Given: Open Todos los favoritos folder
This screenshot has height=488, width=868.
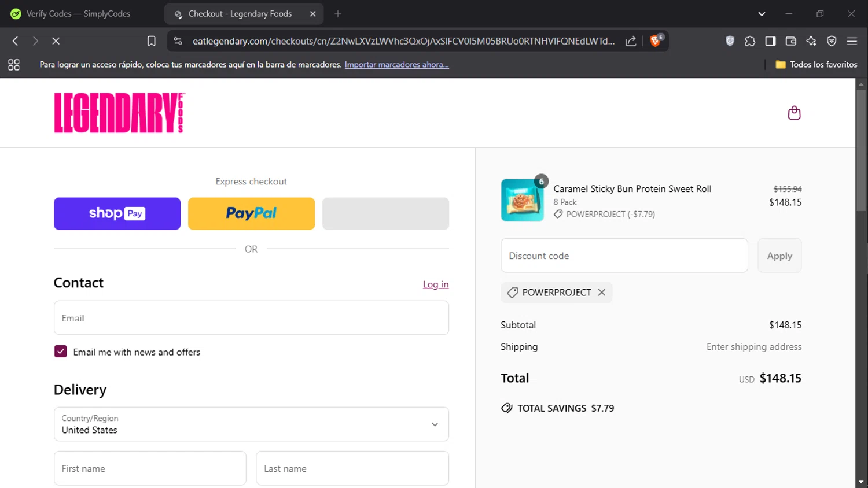Looking at the screenshot, I should [816, 65].
